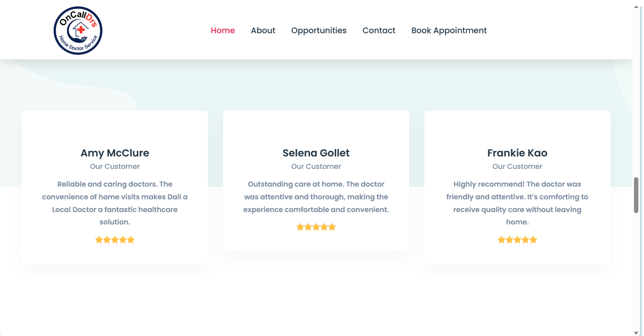Select the Amy McClure name heading
The width and height of the screenshot is (644, 336).
pos(115,153)
